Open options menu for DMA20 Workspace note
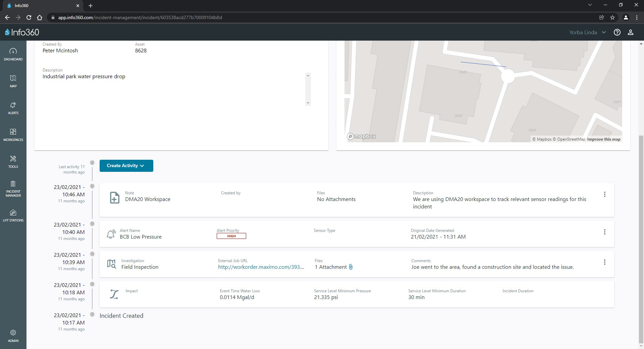The width and height of the screenshot is (644, 349). pyautogui.click(x=604, y=195)
